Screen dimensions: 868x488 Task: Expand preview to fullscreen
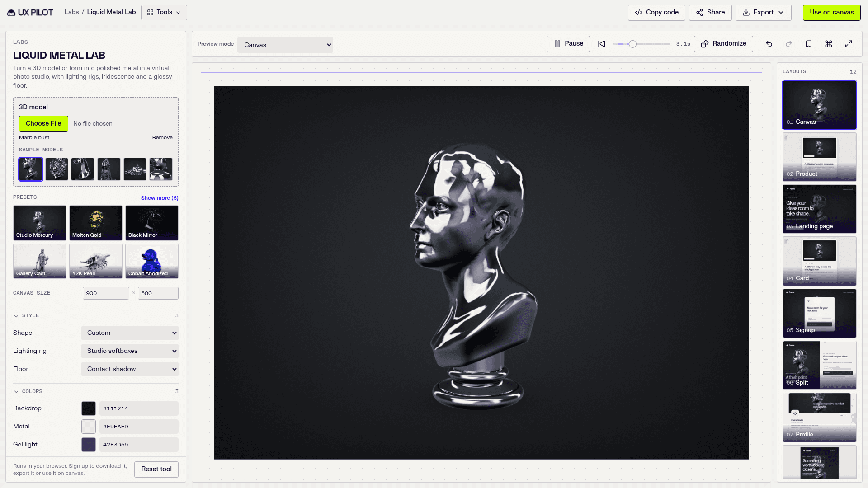(849, 44)
